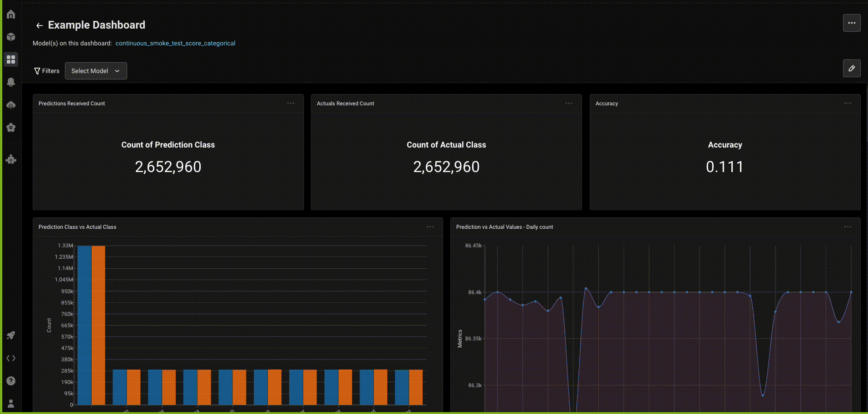This screenshot has height=414, width=868.
Task: Open Accuracy widget options menu
Action: (x=848, y=103)
